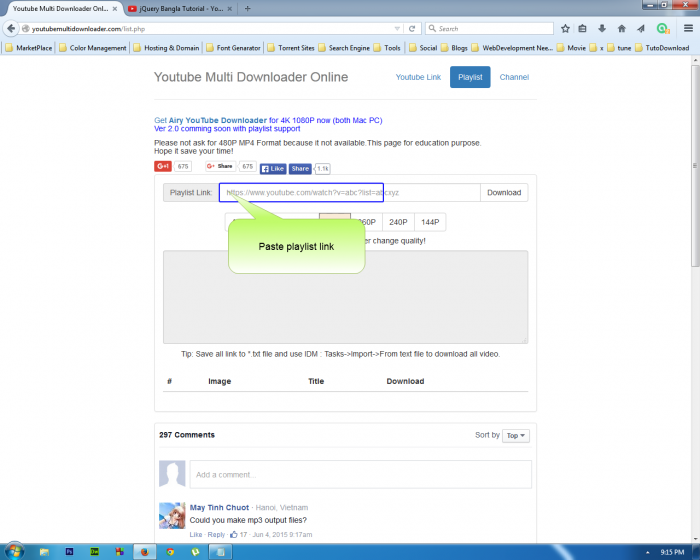Screen dimensions: 700x560
Task: Open the tune bookmark folder
Action: pos(619,48)
